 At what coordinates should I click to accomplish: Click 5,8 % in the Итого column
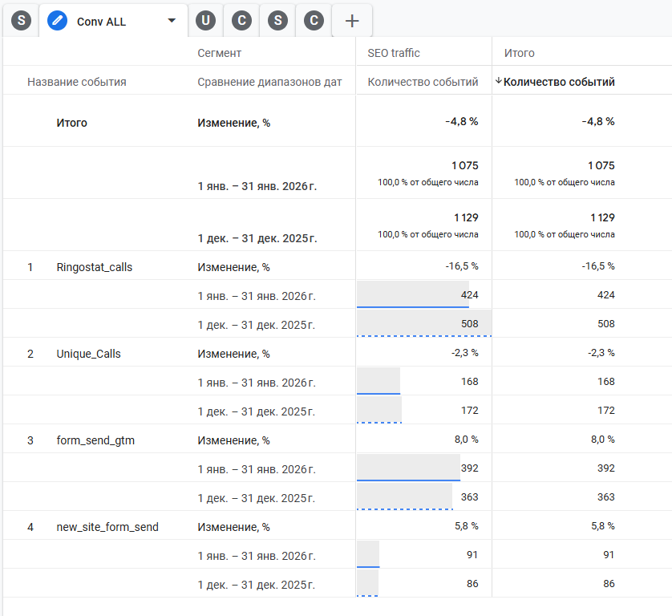[602, 526]
